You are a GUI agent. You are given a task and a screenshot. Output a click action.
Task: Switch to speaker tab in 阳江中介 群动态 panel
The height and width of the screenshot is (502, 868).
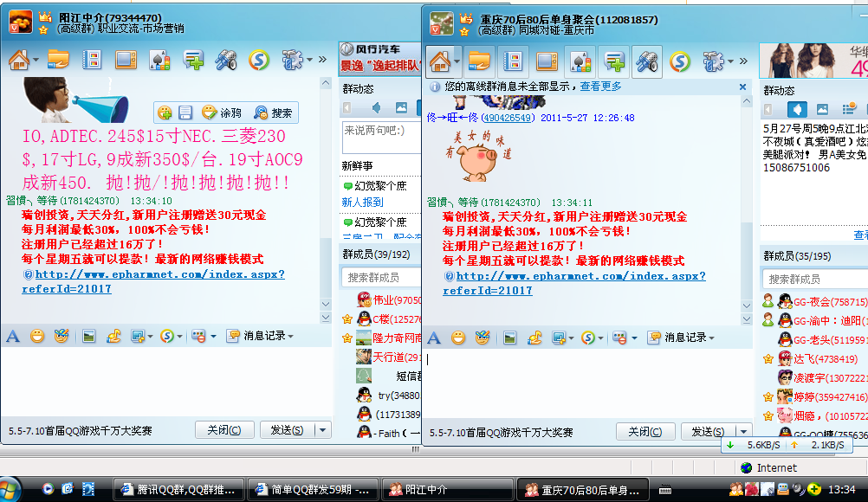377,108
